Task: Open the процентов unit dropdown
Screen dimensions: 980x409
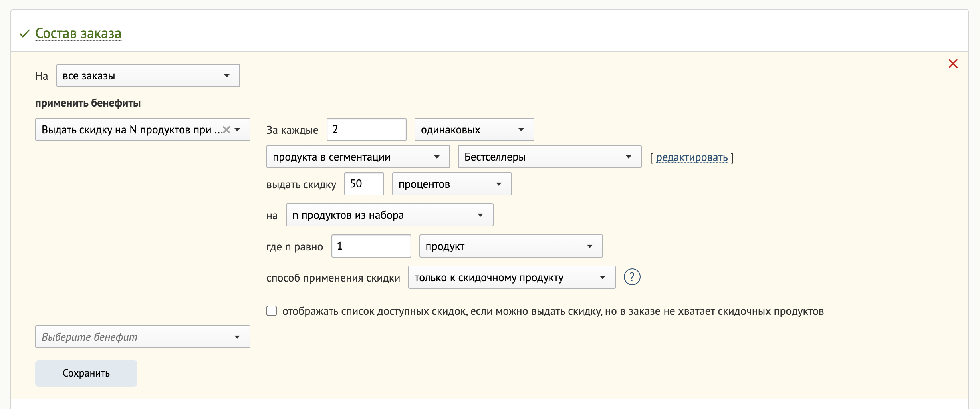Action: tap(452, 184)
